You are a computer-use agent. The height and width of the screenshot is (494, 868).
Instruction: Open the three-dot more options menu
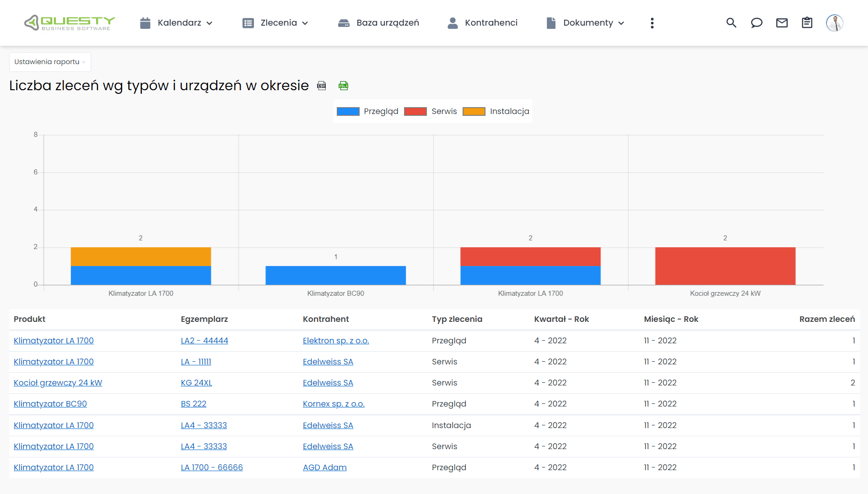click(652, 23)
